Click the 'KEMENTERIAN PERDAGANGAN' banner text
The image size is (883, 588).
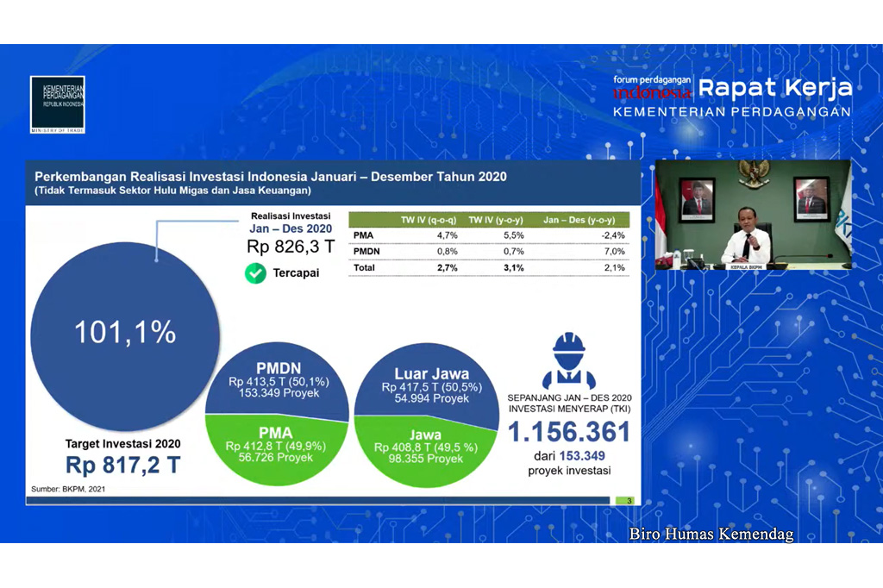pyautogui.click(x=732, y=112)
